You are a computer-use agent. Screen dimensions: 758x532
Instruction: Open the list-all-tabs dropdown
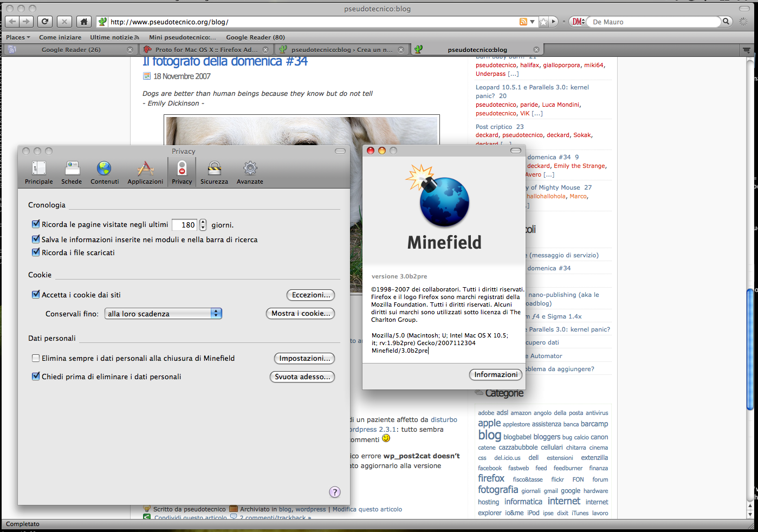747,50
